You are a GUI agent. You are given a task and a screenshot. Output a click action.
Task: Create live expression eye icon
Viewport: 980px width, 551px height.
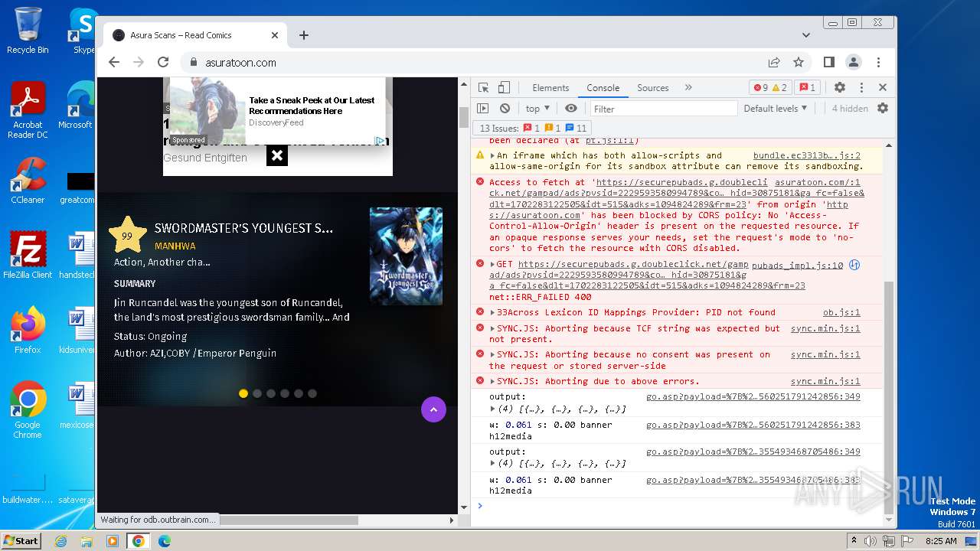(x=571, y=109)
